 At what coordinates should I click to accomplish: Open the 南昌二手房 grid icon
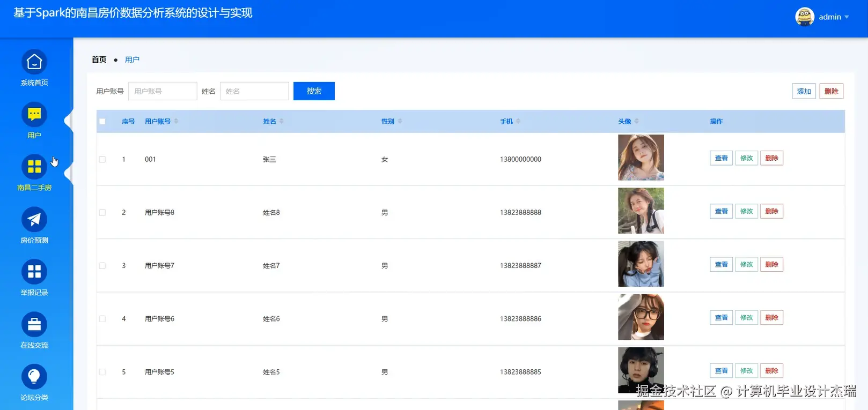(34, 167)
